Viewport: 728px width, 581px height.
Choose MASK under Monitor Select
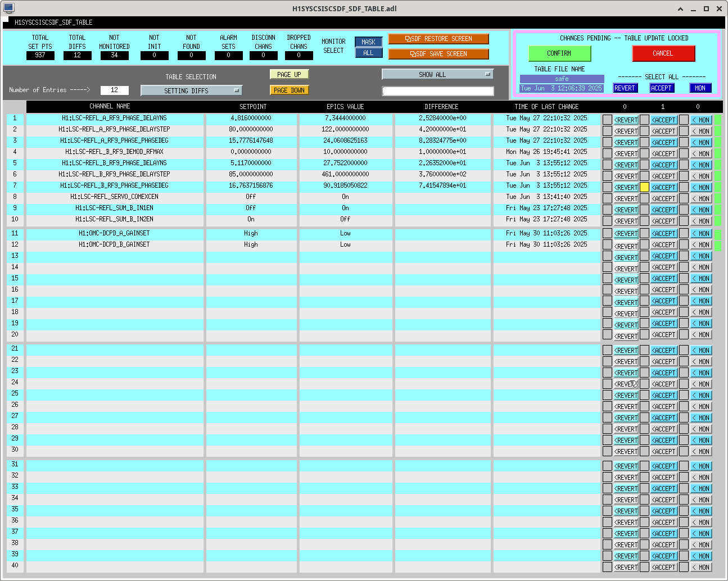(368, 42)
